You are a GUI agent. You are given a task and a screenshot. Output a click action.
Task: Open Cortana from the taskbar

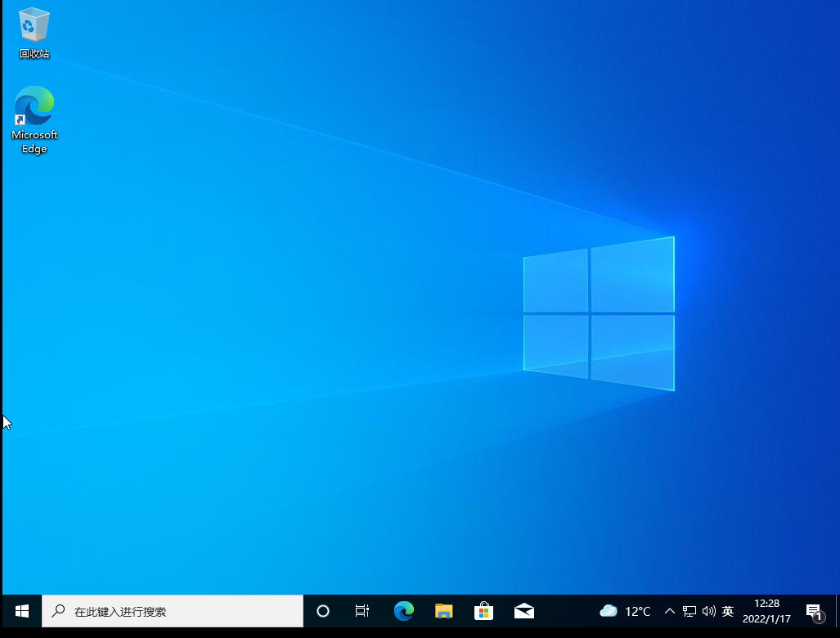[322, 611]
